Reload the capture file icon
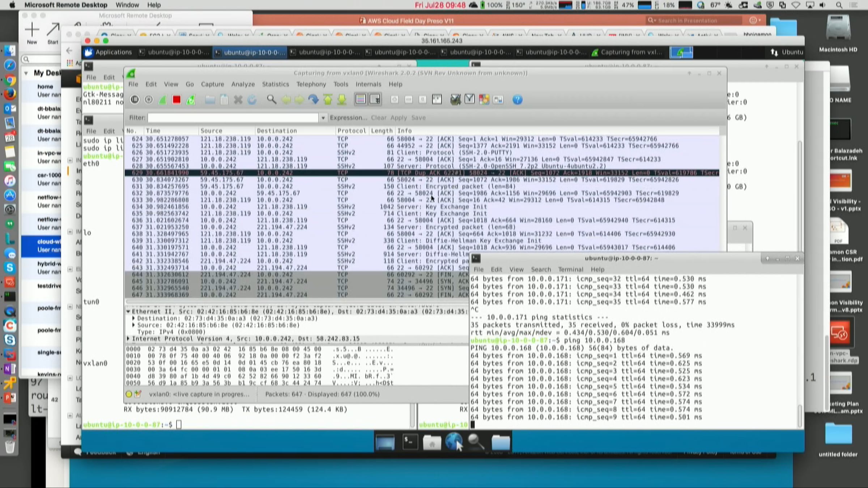 coord(252,99)
